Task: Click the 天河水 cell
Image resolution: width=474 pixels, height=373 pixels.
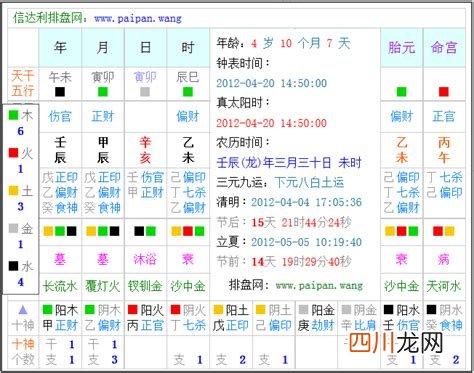Action: click(444, 286)
